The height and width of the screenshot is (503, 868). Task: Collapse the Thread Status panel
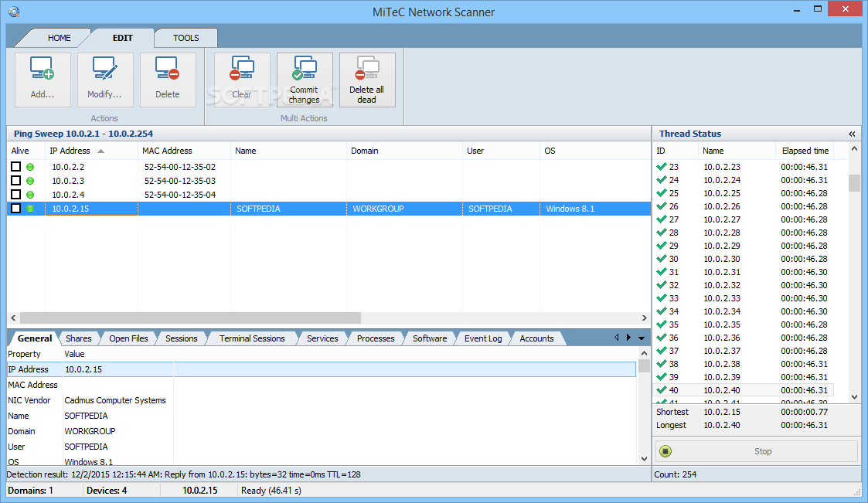click(x=852, y=134)
